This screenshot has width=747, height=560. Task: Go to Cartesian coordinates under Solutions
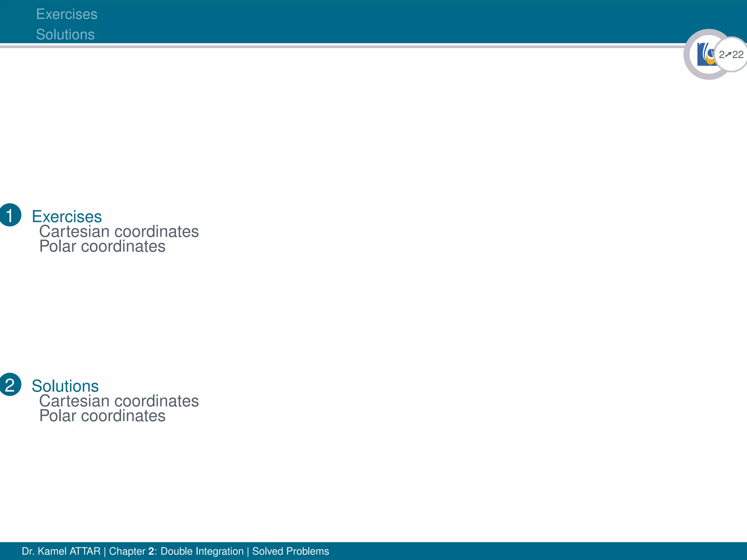[119, 401]
